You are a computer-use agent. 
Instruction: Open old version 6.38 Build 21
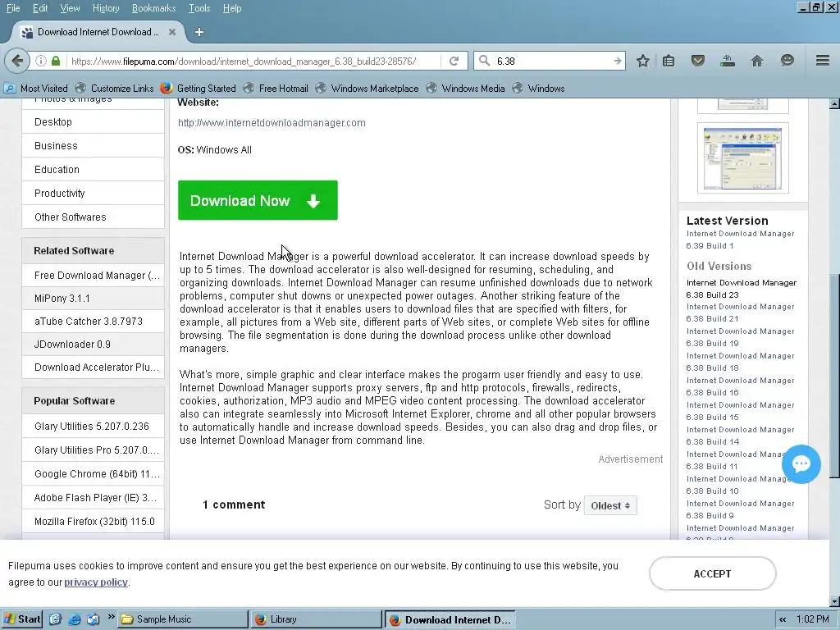(741, 313)
